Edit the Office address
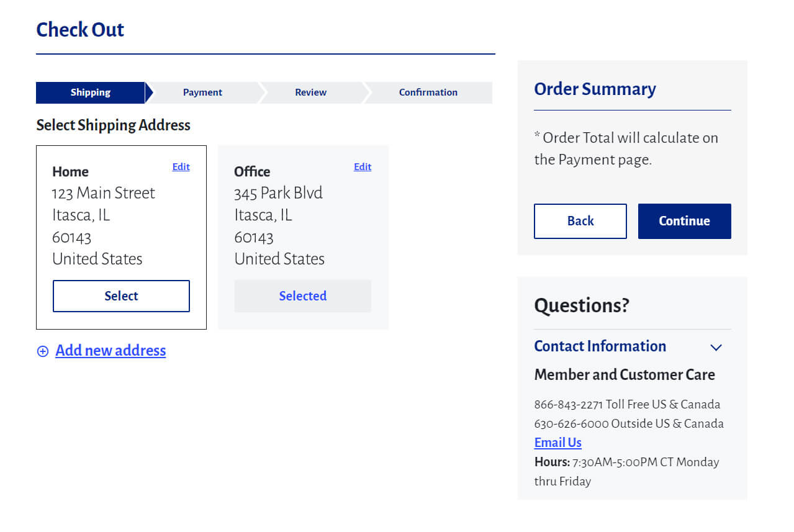 pyautogui.click(x=363, y=166)
